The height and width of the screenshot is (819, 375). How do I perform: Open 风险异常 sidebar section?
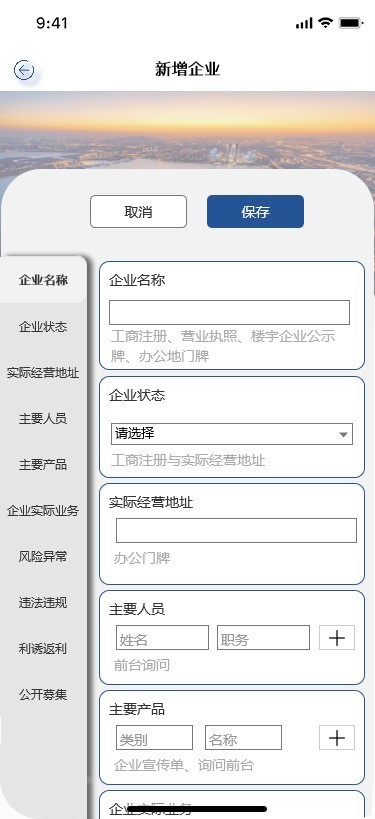point(43,557)
